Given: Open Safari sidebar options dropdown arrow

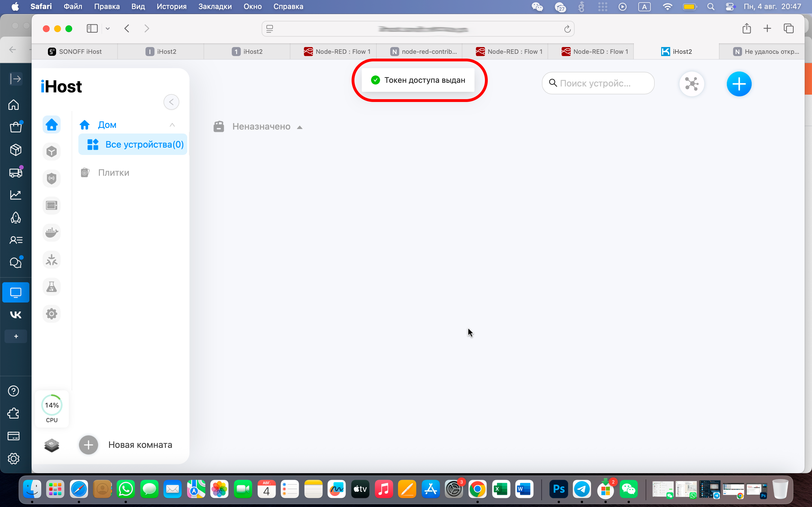Looking at the screenshot, I should 108,28.
